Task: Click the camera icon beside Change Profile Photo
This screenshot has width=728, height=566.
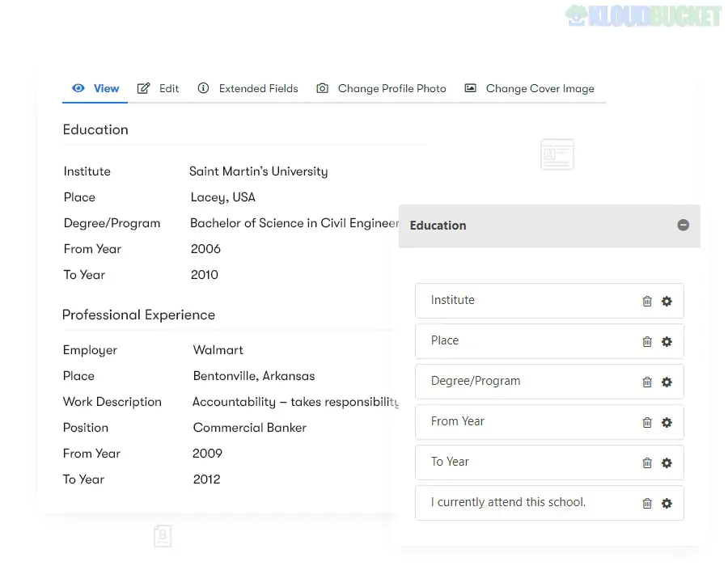Action: pyautogui.click(x=322, y=88)
